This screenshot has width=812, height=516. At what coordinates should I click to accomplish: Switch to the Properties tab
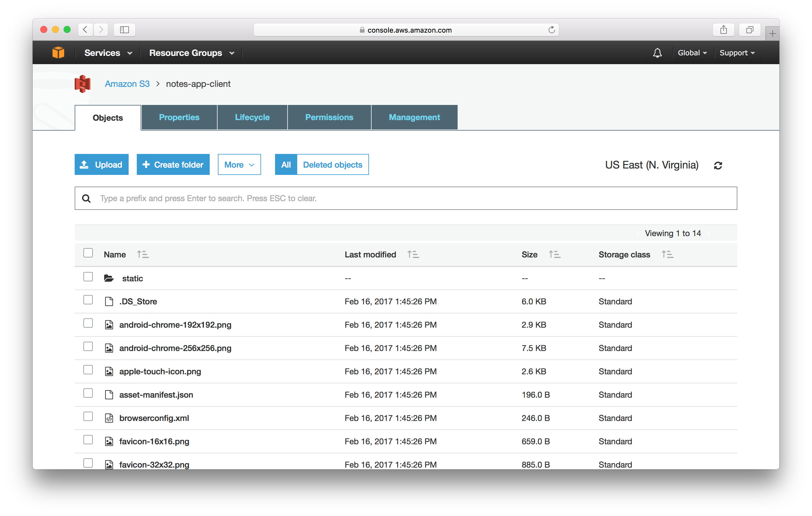point(179,117)
